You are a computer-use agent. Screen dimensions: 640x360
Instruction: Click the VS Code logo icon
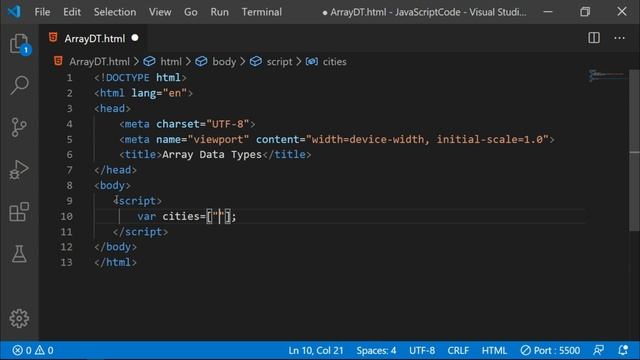point(14,11)
